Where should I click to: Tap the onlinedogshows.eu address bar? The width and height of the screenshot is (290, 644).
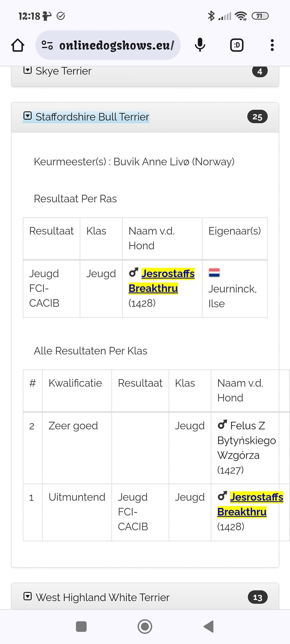[116, 45]
